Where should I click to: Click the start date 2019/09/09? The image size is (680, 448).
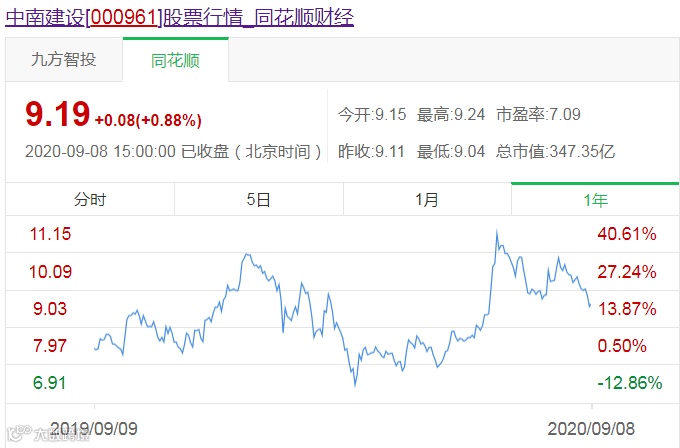point(94,429)
